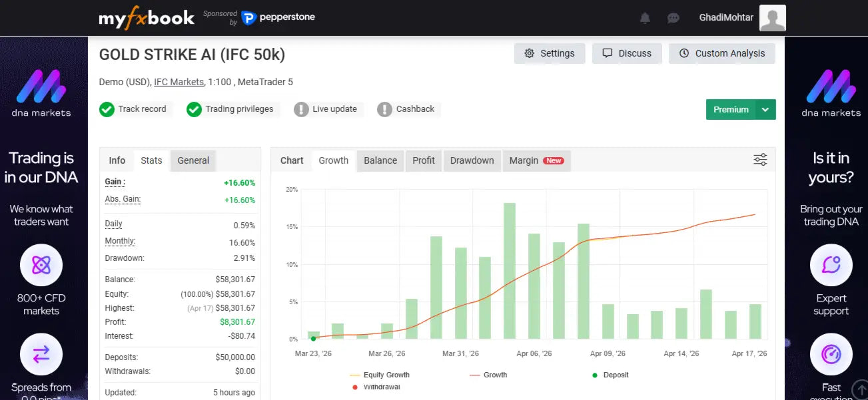Open the IFC Markets broker link
Screen dimensions: 868x400
[x=179, y=82]
